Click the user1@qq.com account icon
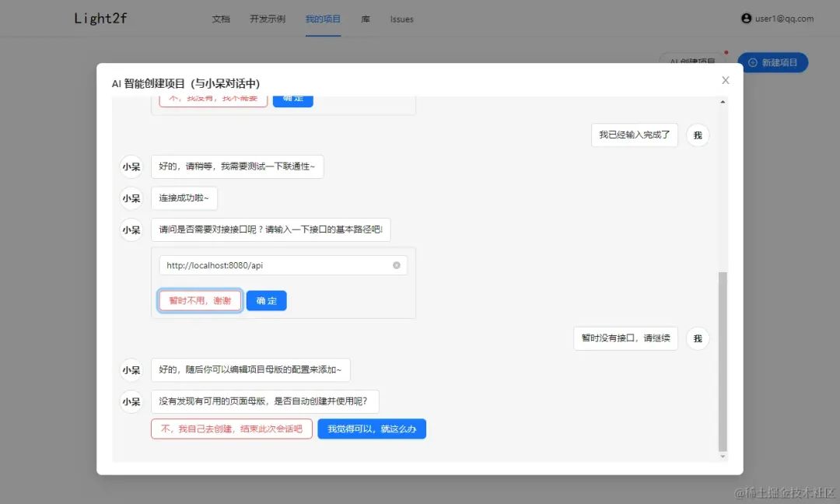 point(745,18)
